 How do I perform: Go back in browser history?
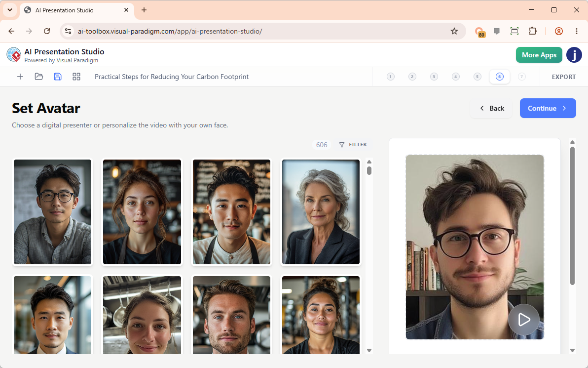coord(12,31)
